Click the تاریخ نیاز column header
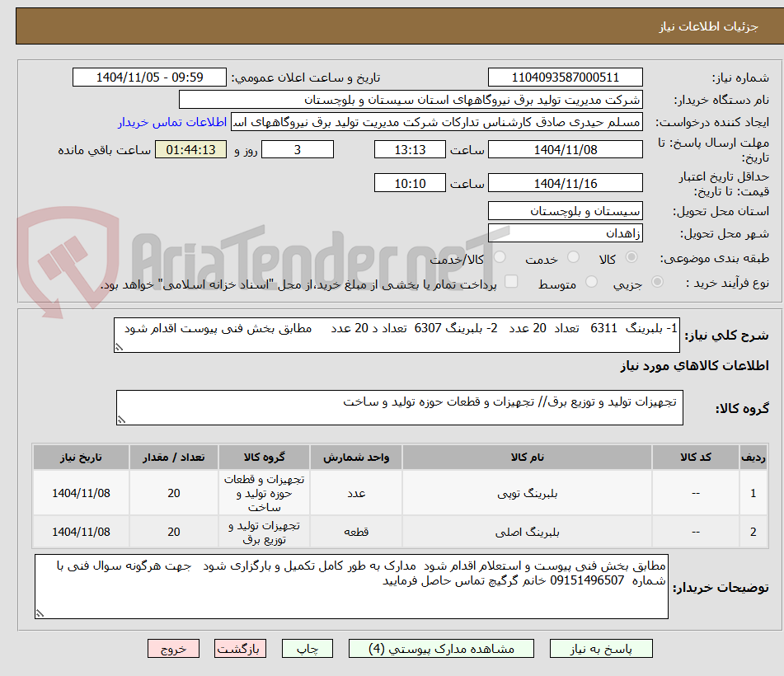Image resolution: width=784 pixels, height=676 pixels. (81, 457)
